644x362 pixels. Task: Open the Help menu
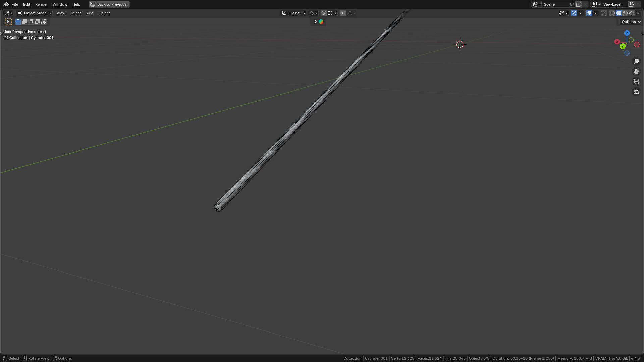[76, 4]
